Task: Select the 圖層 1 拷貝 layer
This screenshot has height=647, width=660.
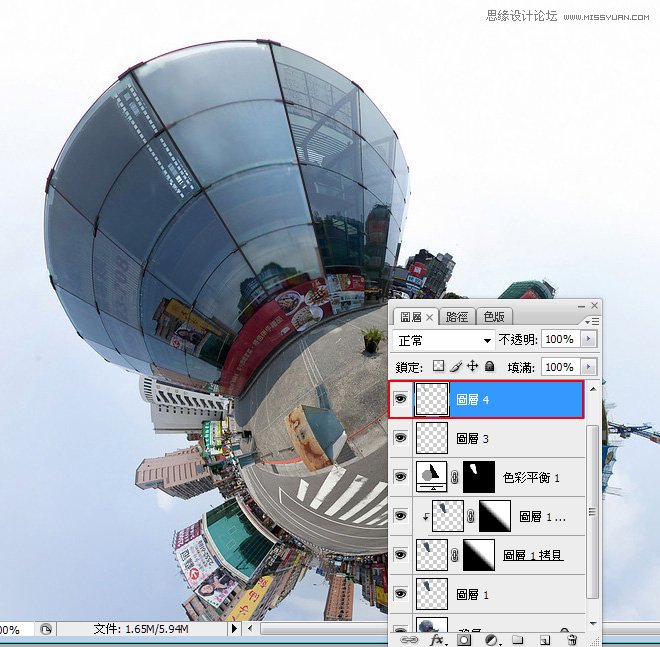Action: [x=533, y=555]
